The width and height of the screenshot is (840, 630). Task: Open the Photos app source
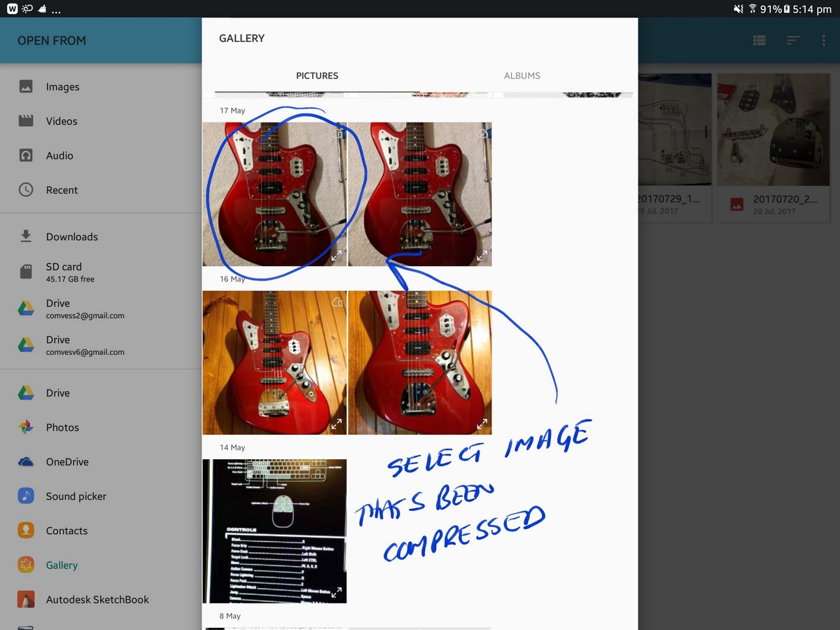tap(62, 427)
